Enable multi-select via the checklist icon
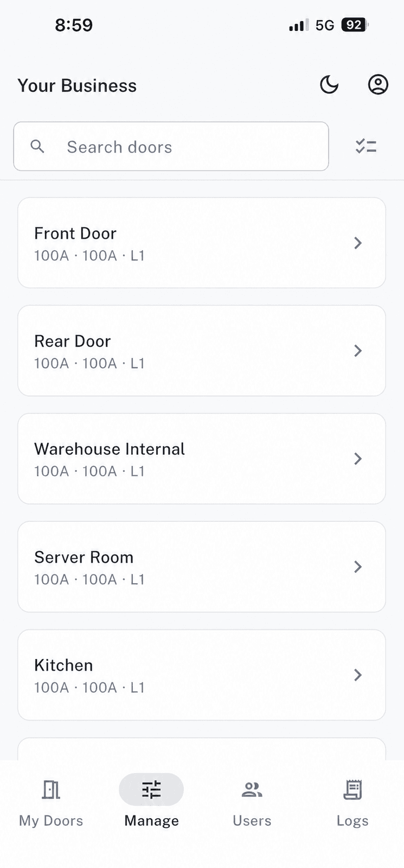Screen dimensions: 404x868 [366, 146]
